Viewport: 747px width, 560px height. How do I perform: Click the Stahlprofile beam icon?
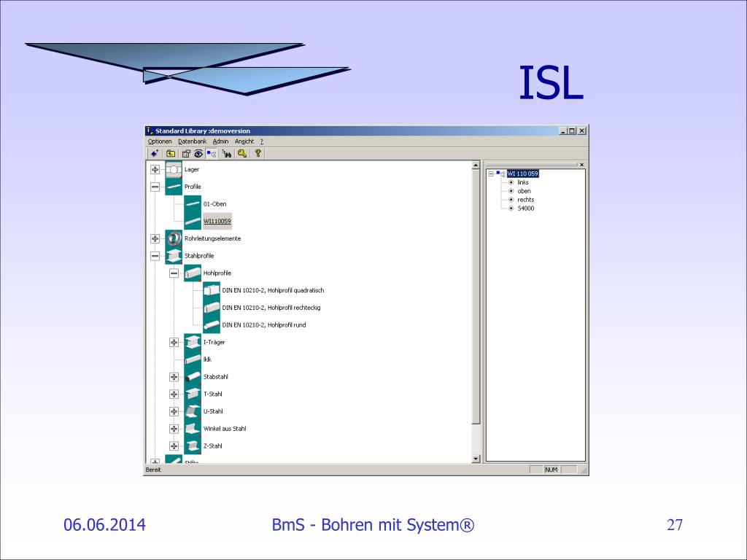point(174,256)
